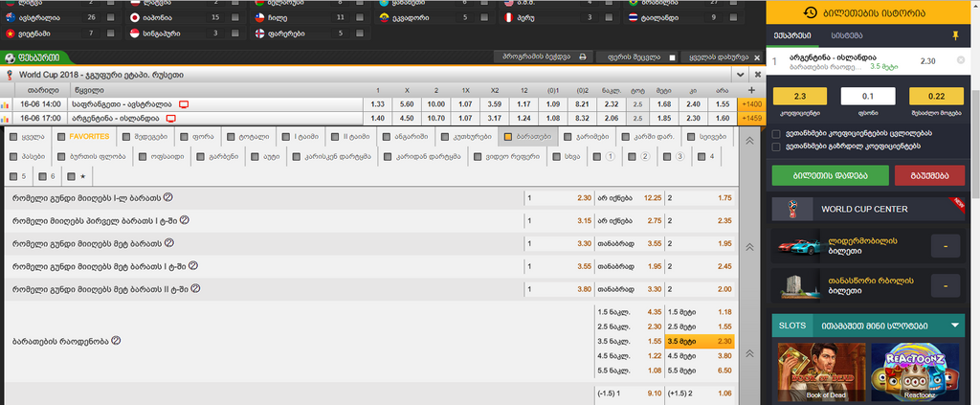Tick the იაპონია country checkbox

(235, 17)
